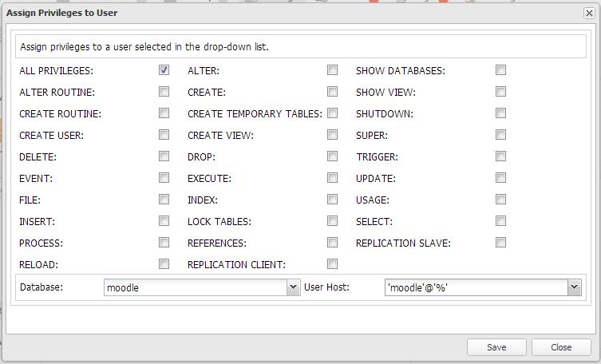Tick the REPLICATION SLAVE checkbox
This screenshot has height=364, width=601.
coord(500,243)
